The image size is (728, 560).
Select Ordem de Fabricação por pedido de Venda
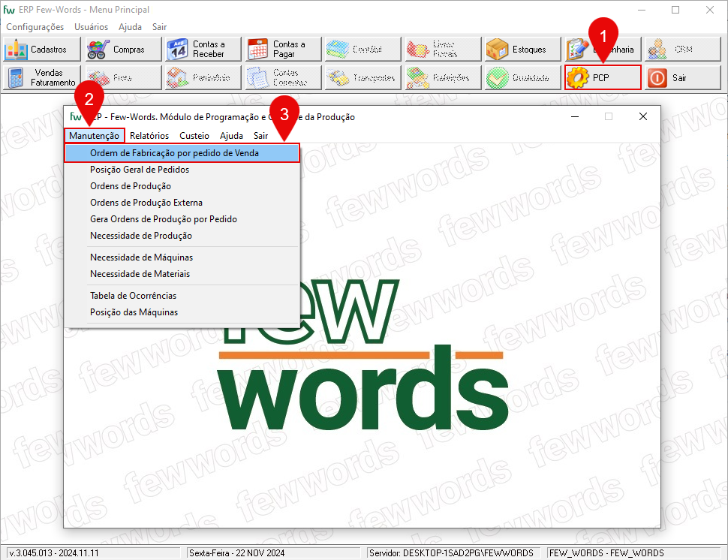tap(182, 153)
